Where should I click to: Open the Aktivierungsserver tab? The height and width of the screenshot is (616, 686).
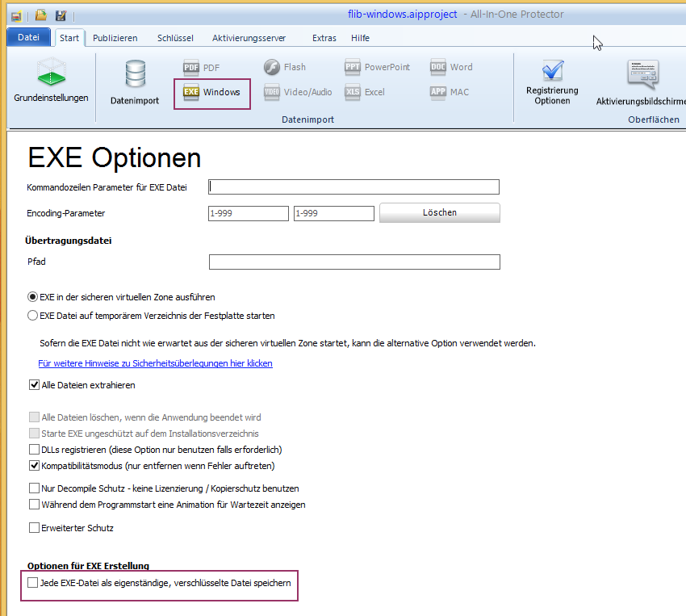249,38
